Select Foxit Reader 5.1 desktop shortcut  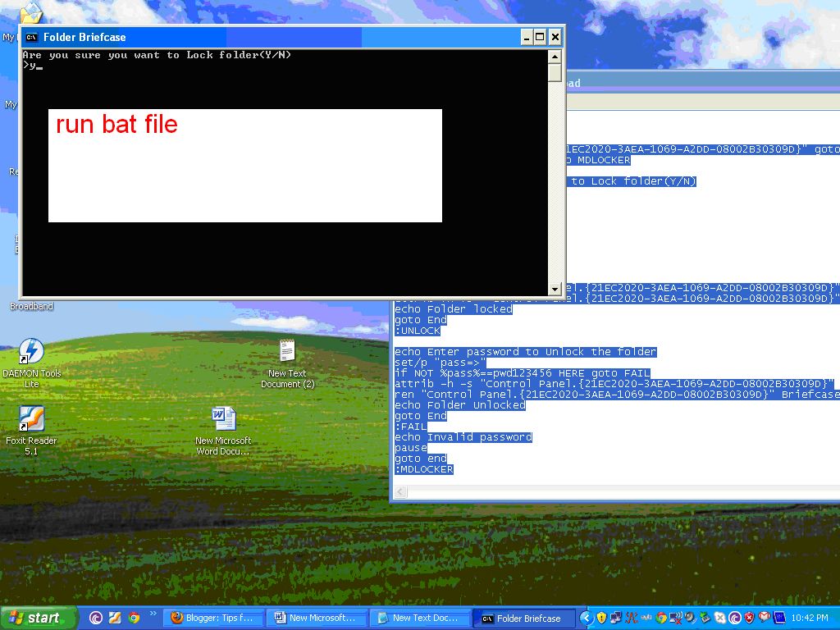pyautogui.click(x=31, y=430)
